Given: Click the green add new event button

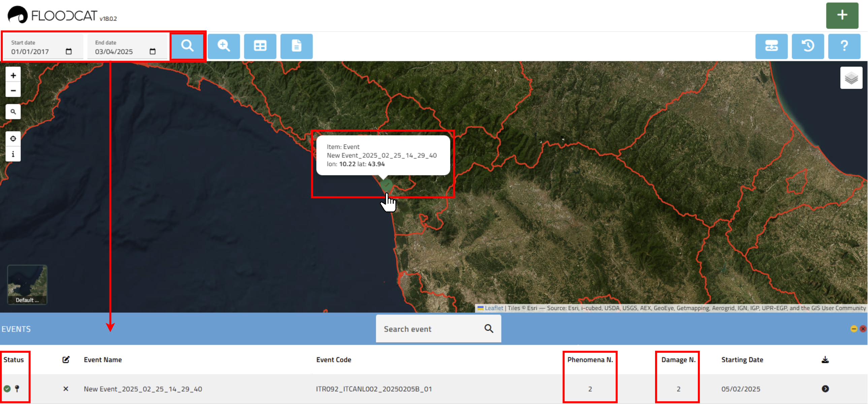Looking at the screenshot, I should pyautogui.click(x=842, y=15).
